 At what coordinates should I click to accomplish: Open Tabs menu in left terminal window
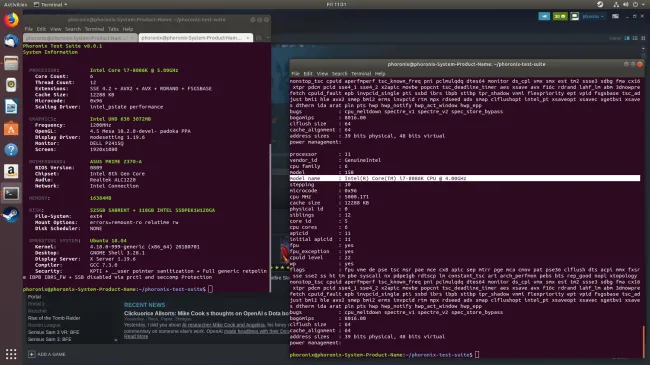pos(113,29)
